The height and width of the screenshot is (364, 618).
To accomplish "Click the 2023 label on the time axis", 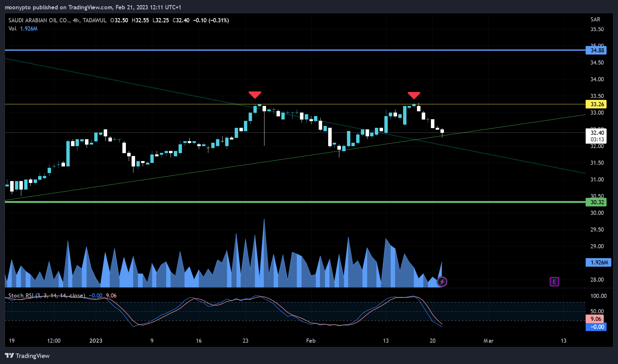I will click(x=96, y=341).
